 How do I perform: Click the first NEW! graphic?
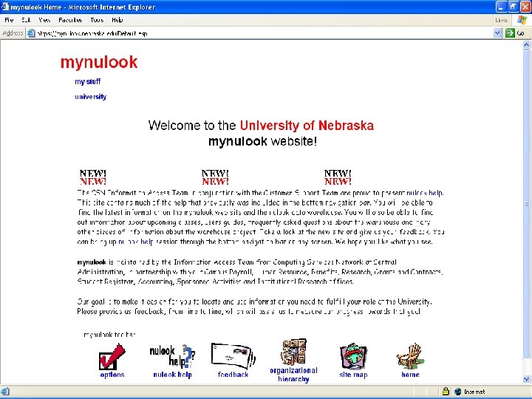coord(92,177)
